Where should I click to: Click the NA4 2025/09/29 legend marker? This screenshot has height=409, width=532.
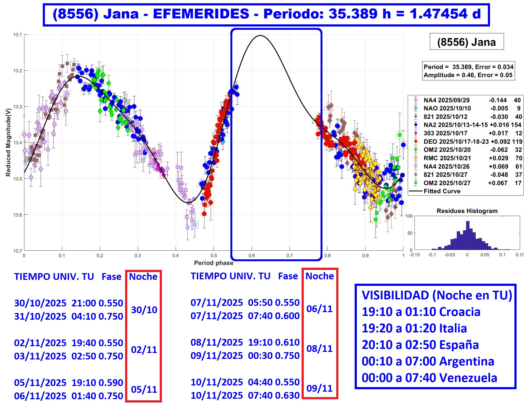tap(416, 100)
